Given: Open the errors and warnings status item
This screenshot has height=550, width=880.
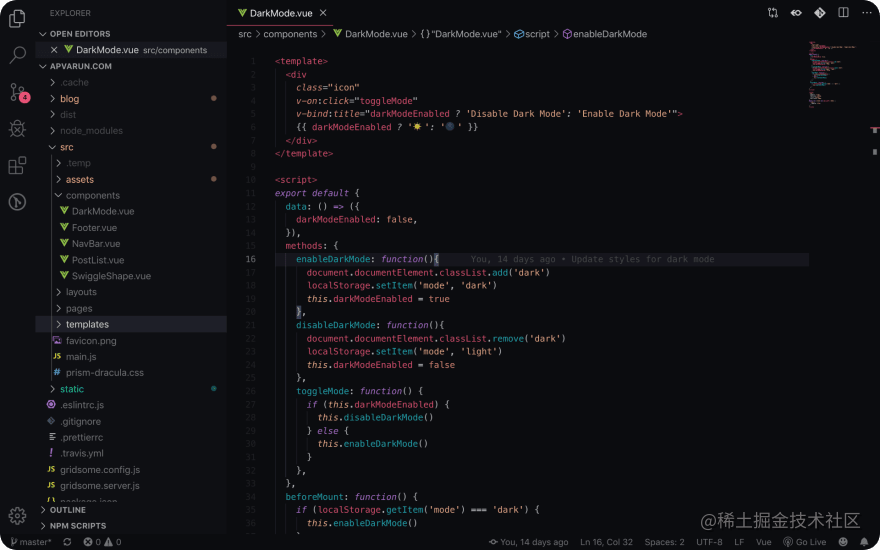Looking at the screenshot, I should [102, 542].
